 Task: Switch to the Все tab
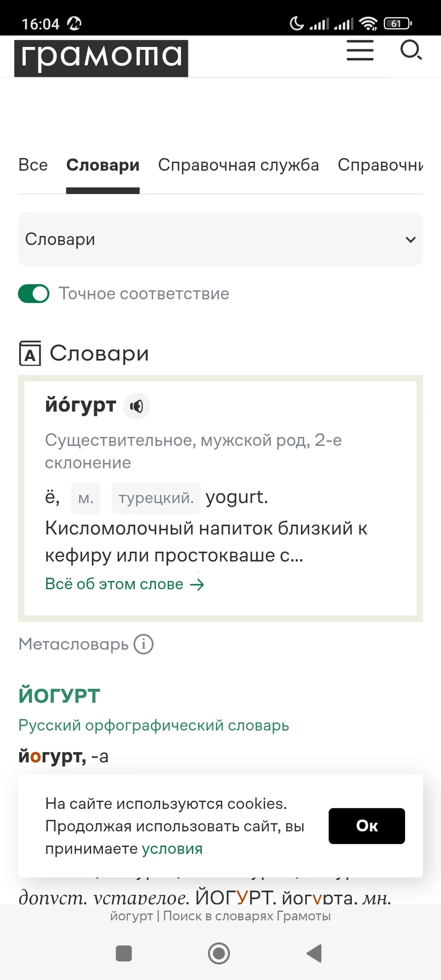pos(33,165)
